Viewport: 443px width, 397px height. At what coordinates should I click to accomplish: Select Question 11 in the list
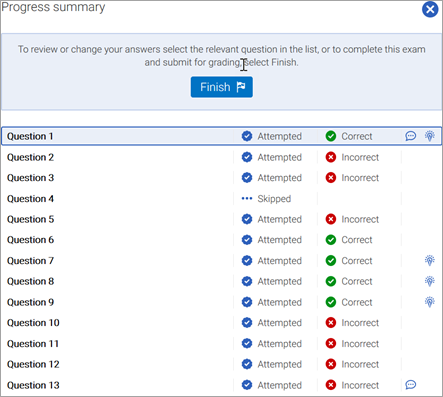pyautogui.click(x=222, y=344)
